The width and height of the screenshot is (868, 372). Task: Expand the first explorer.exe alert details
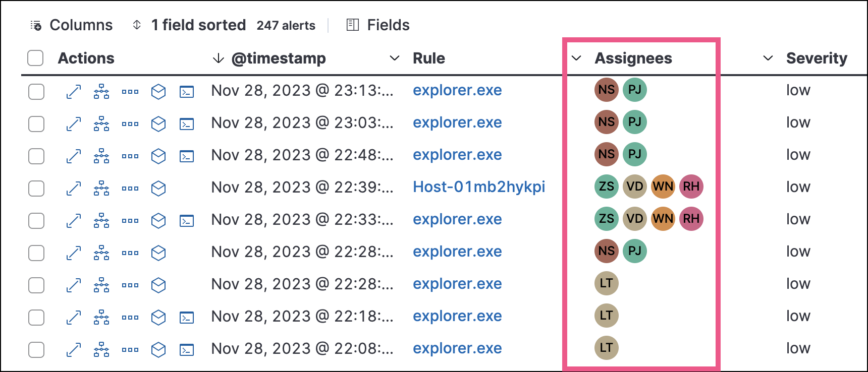[73, 92]
